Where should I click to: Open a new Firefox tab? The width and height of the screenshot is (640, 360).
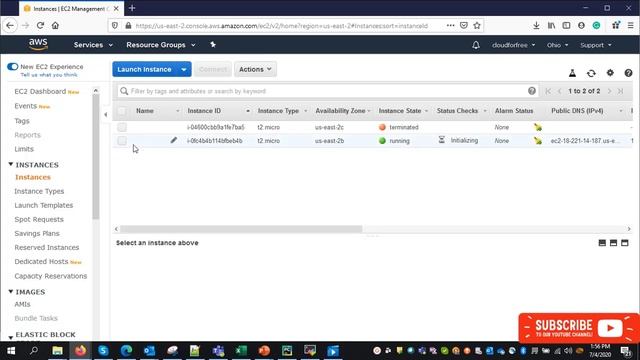pos(132,8)
